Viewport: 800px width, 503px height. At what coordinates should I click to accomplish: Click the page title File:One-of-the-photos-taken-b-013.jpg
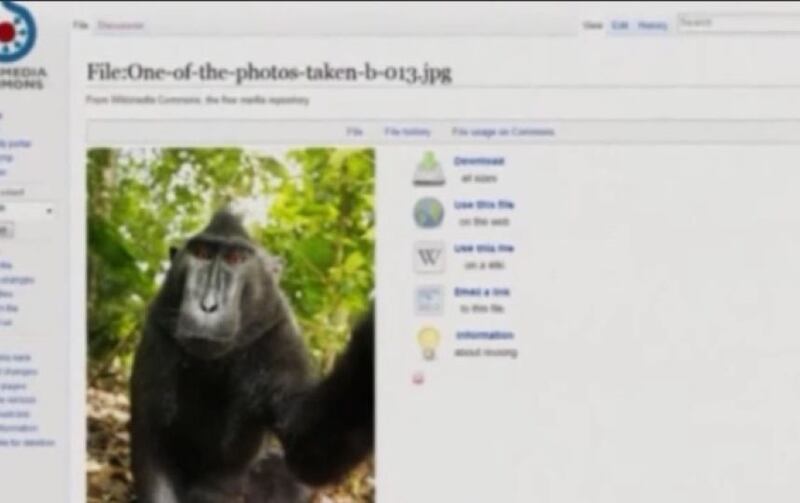pos(269,72)
